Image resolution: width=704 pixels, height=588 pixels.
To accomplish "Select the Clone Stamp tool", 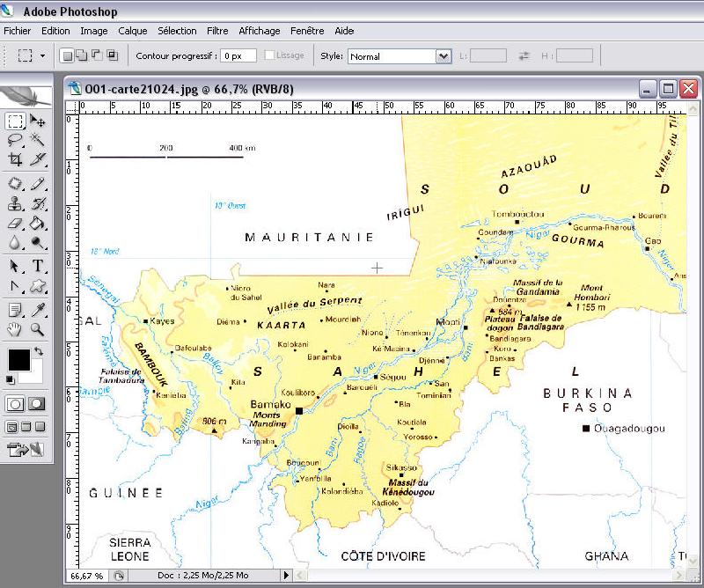I will click(x=15, y=203).
